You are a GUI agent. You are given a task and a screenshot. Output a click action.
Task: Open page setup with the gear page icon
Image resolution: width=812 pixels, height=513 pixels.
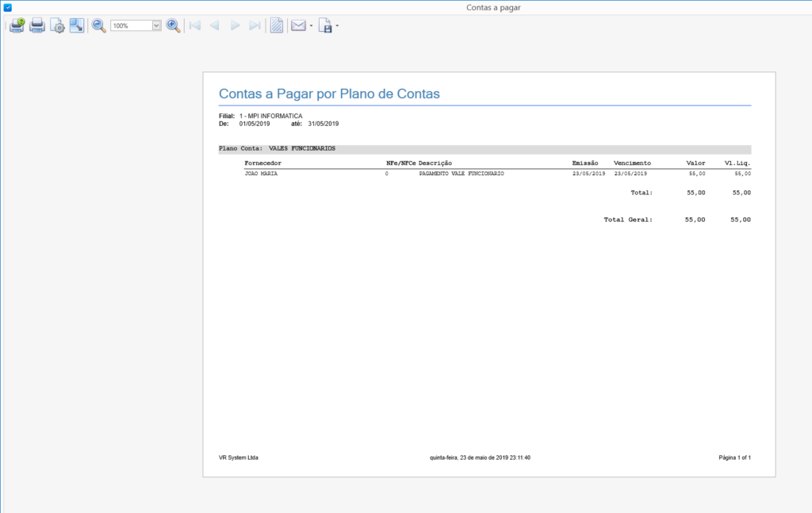tap(58, 25)
